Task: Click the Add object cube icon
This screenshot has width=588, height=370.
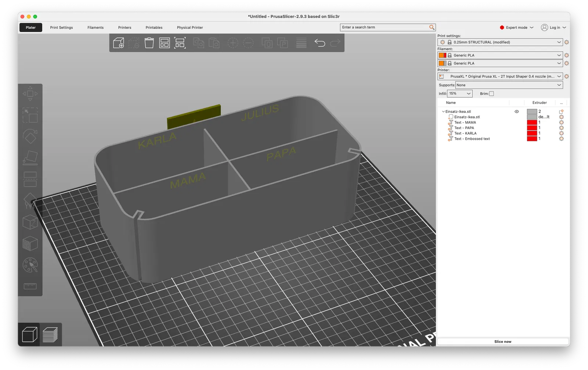Action: point(118,43)
